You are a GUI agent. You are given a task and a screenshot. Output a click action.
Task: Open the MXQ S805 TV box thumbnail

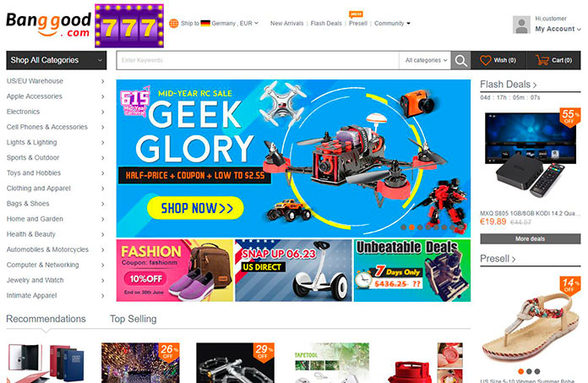click(531, 154)
